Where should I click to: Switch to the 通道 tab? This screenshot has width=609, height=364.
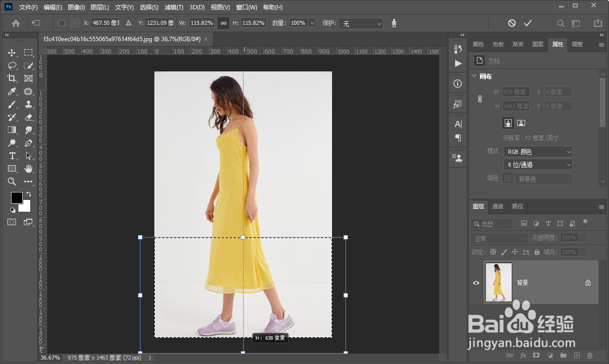tap(498, 206)
